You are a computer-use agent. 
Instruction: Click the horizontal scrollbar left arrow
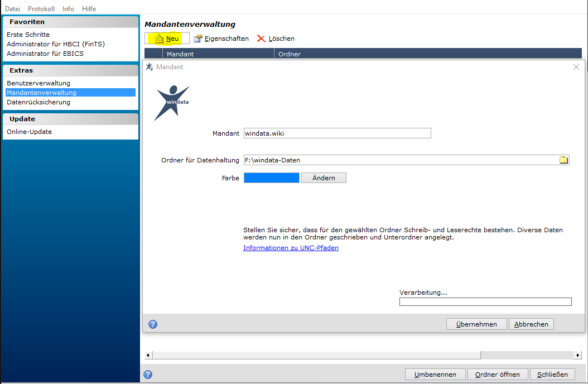(148, 355)
